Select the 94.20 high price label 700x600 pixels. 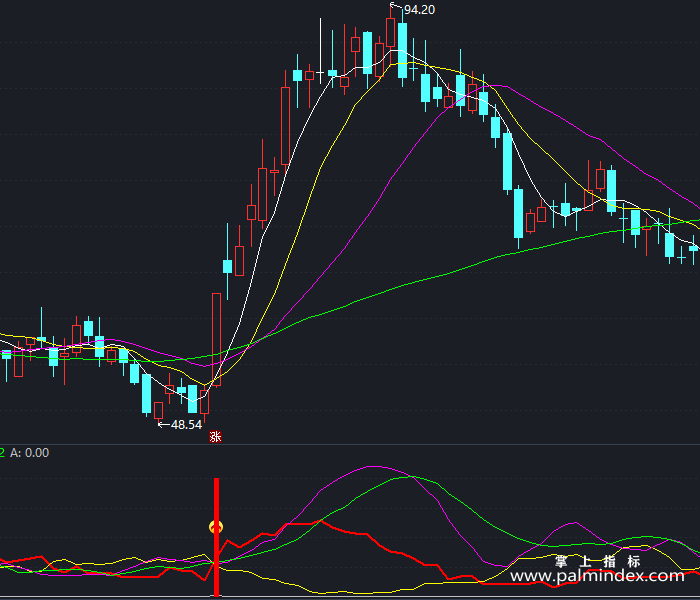click(x=419, y=10)
